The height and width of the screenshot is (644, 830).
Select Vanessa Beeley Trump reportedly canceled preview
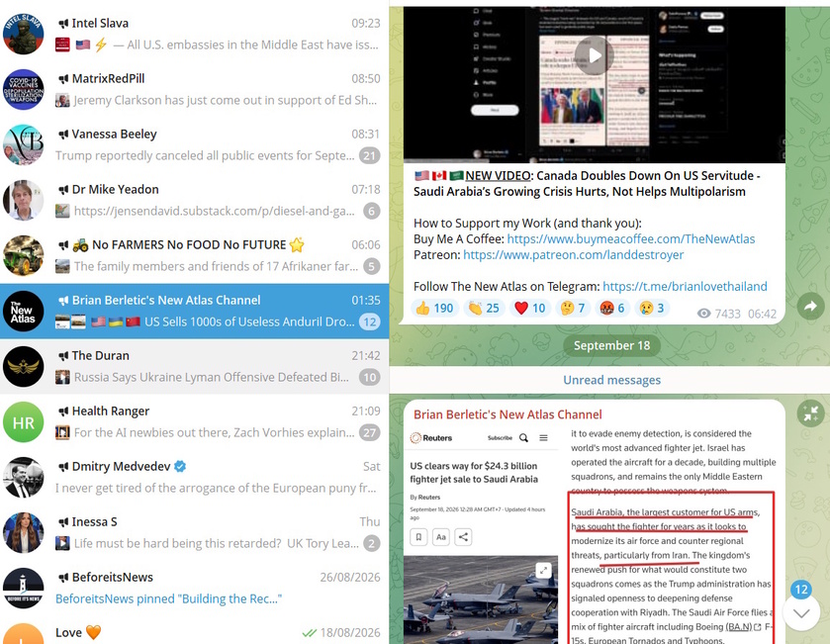point(205,156)
